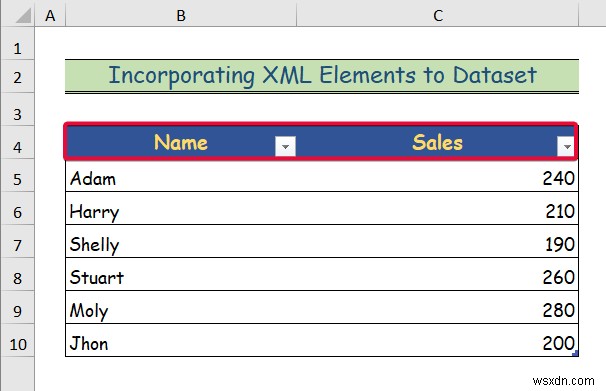Viewport: 606px width, 391px height.
Task: Select the sales value 210
Action: (x=437, y=209)
